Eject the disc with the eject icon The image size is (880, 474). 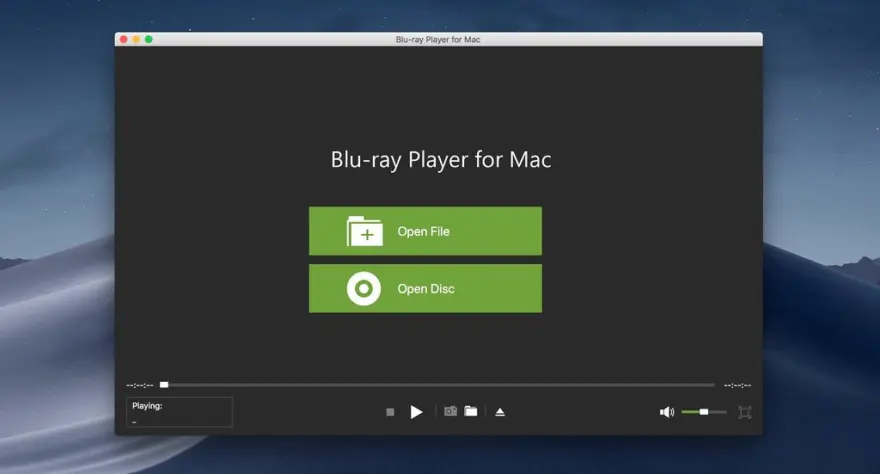coord(500,412)
